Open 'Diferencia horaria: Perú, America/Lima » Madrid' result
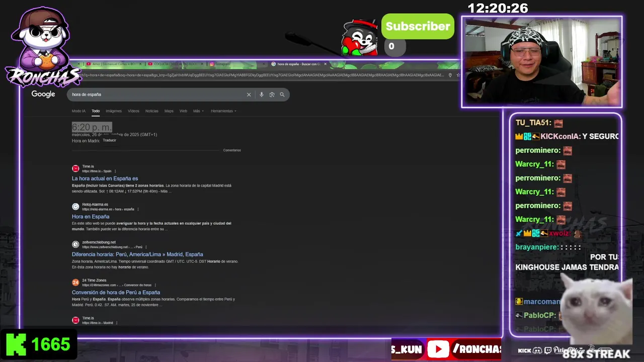The image size is (644, 362). coord(137,254)
